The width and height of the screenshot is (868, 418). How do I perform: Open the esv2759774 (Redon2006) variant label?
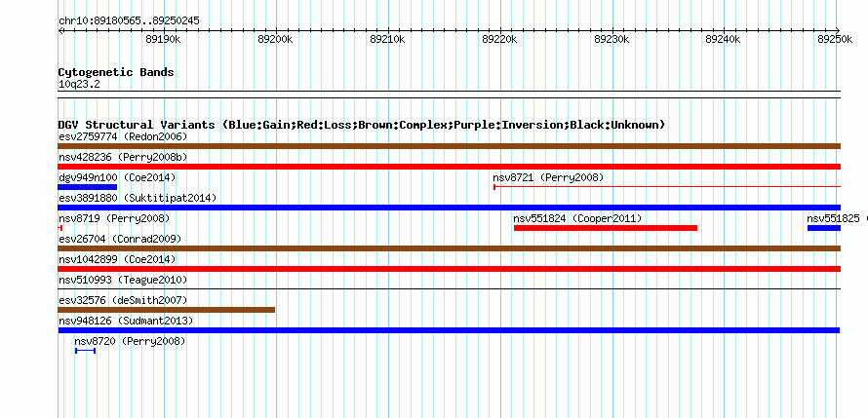point(123,136)
